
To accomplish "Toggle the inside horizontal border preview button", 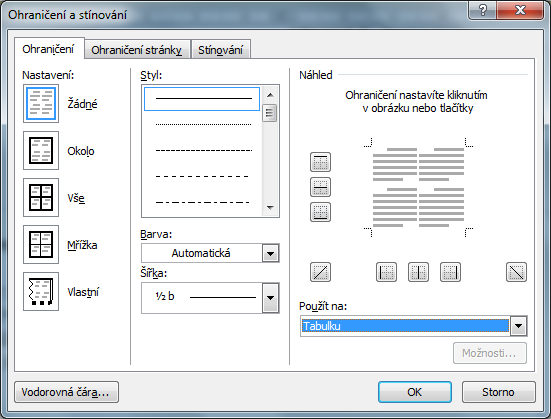I will pos(320,187).
